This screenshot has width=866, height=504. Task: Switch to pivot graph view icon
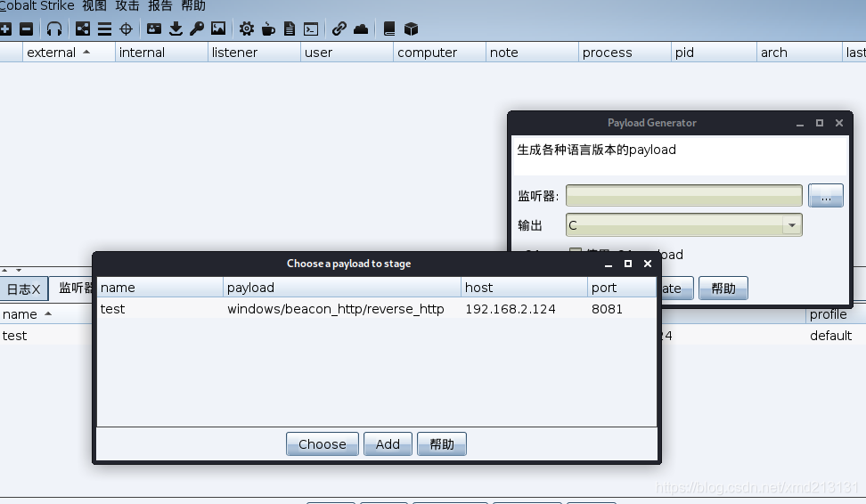83,28
